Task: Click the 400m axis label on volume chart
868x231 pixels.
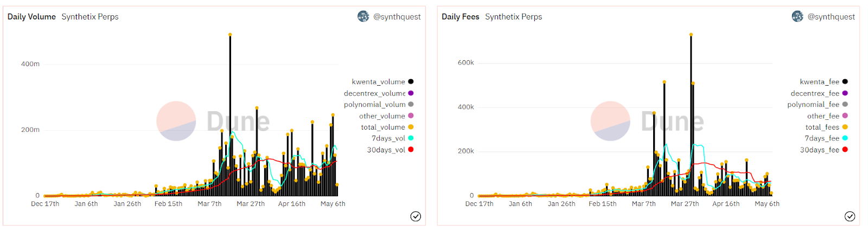Action: (30, 64)
